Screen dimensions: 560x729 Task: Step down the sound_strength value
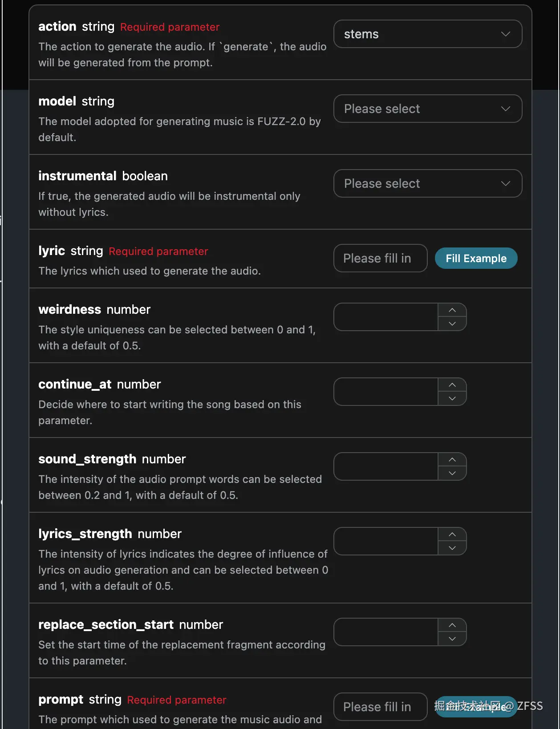(x=452, y=473)
